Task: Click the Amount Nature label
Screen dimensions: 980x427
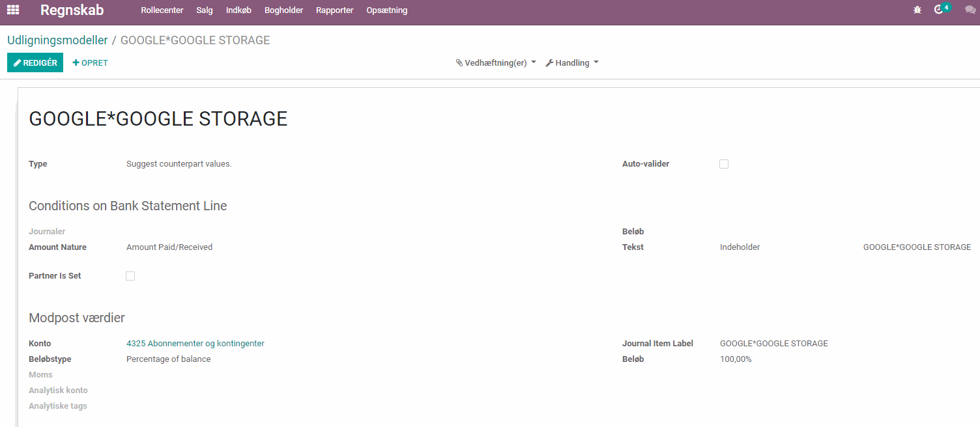Action: tap(57, 247)
